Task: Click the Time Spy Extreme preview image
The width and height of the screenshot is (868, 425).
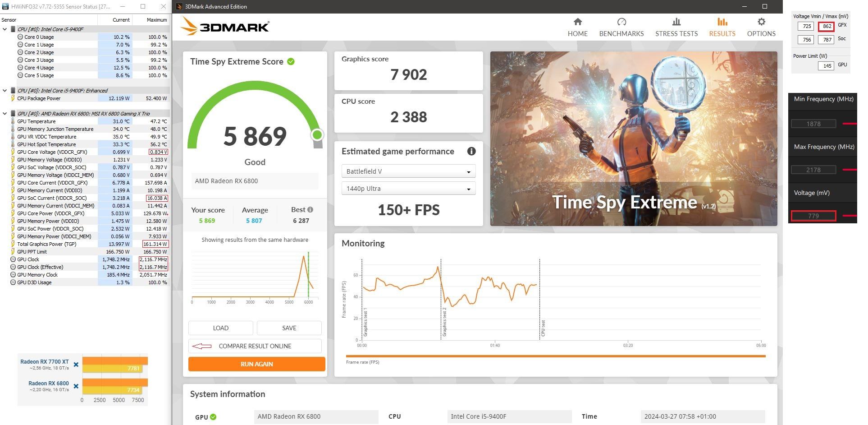Action: pos(634,139)
